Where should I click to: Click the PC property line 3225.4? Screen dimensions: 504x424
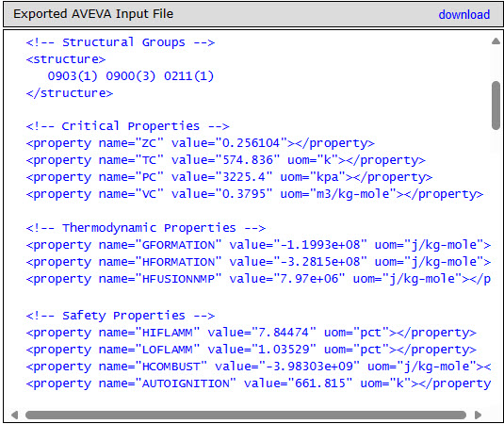229,177
